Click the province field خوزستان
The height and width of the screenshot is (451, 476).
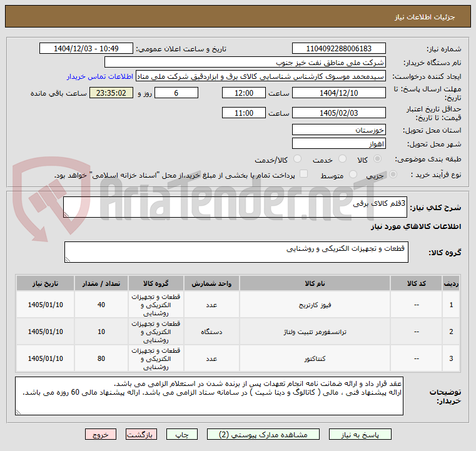(x=339, y=130)
